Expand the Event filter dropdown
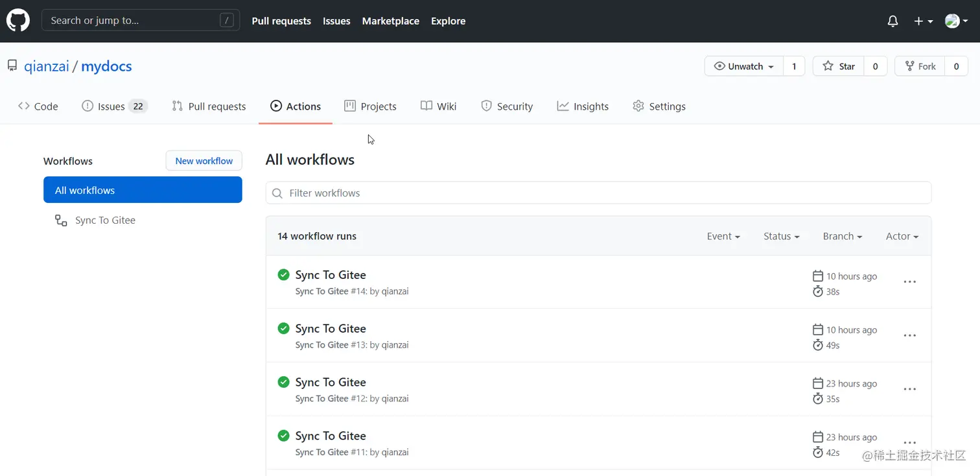The height and width of the screenshot is (476, 980). (x=723, y=236)
